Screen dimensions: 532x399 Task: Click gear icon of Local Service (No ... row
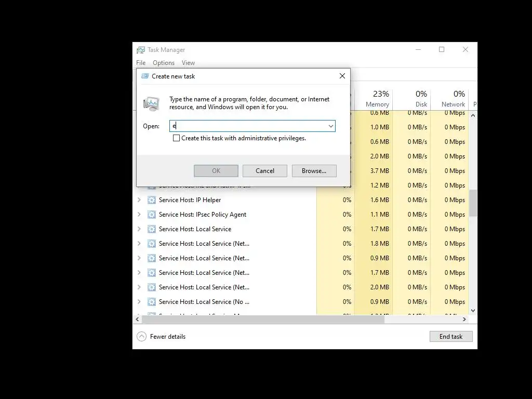[x=152, y=302]
